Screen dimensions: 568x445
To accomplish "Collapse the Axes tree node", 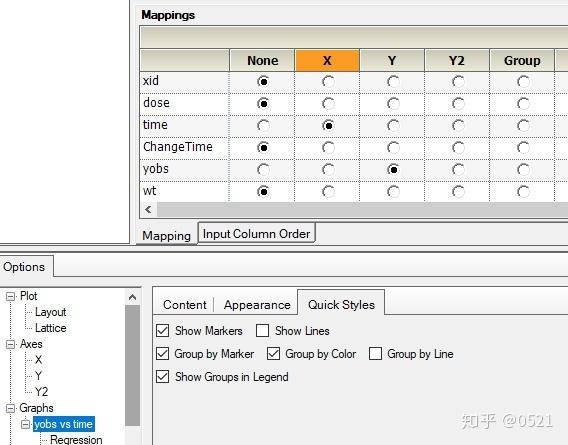I will pos(11,344).
